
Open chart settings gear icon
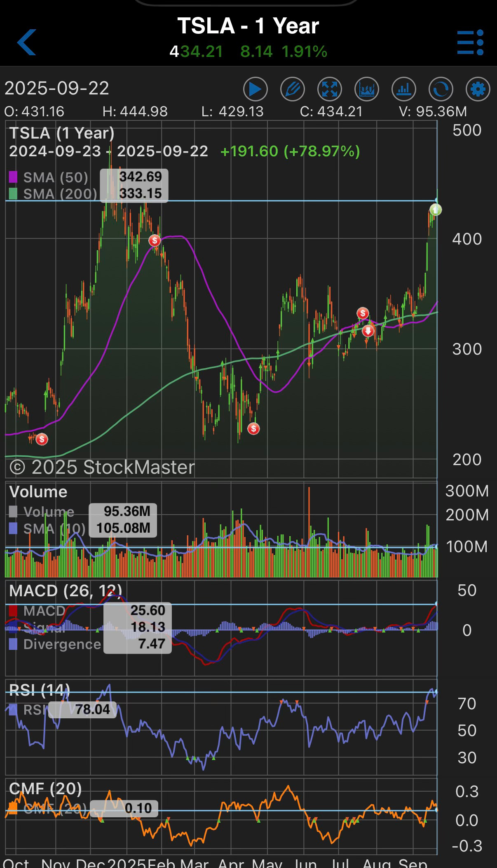(478, 89)
